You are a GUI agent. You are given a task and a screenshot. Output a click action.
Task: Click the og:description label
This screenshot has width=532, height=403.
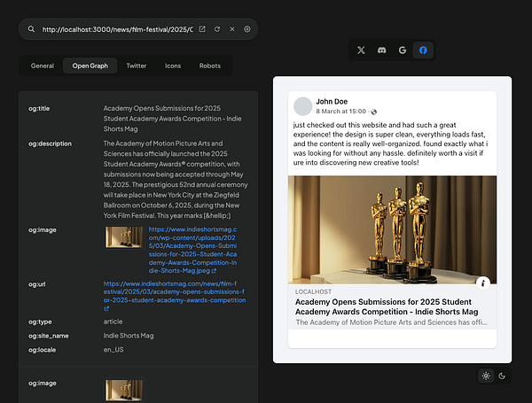50,143
